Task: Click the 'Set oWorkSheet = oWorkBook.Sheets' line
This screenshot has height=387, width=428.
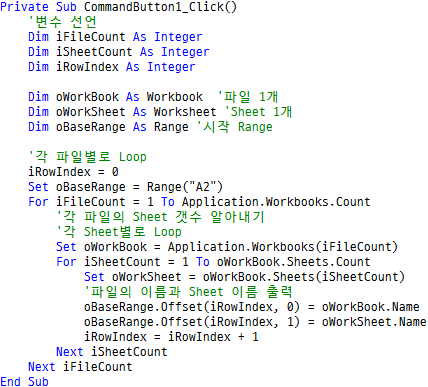Action: coord(244,277)
